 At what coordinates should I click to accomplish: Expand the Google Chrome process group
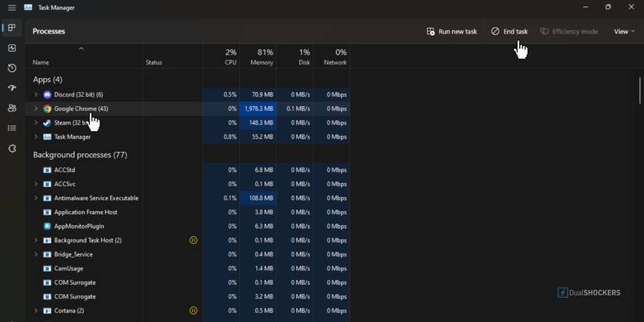point(36,108)
